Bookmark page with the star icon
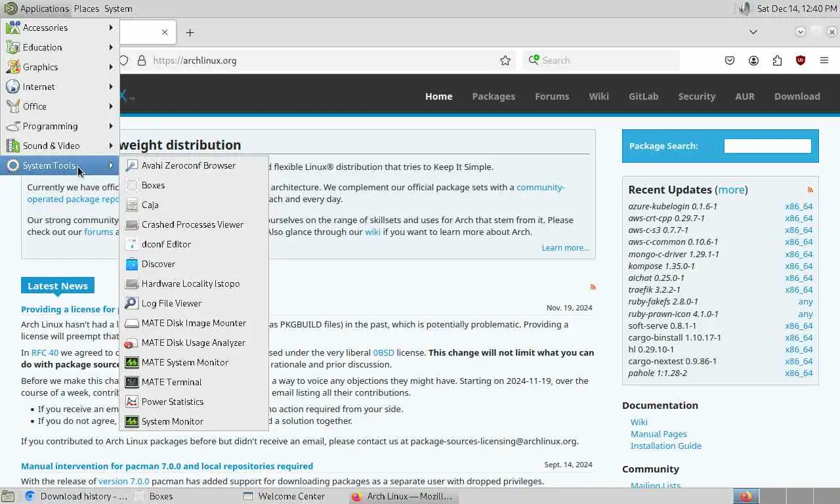The width and height of the screenshot is (840, 504). (x=505, y=60)
